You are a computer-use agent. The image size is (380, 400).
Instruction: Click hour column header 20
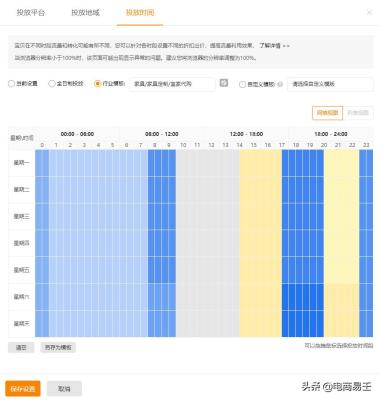(324, 145)
